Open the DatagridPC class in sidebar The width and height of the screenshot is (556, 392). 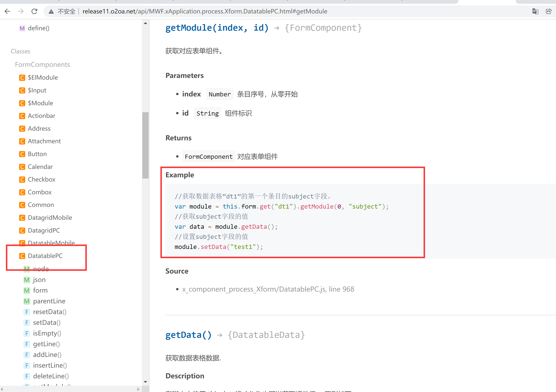point(44,230)
